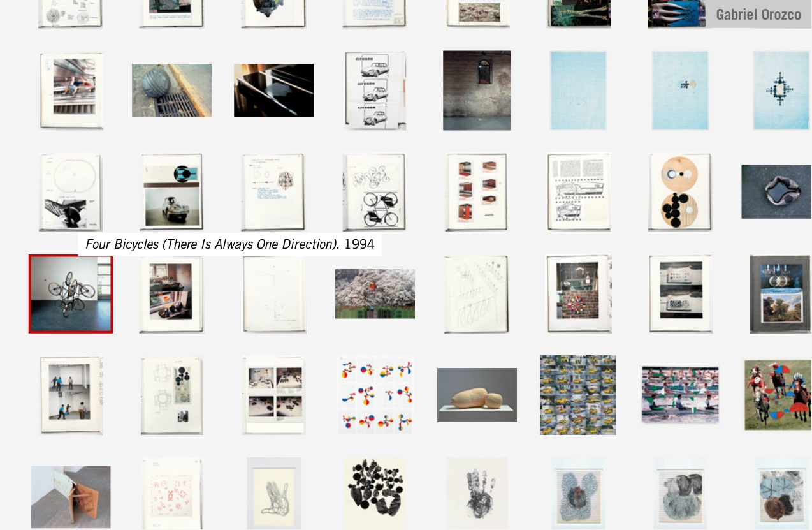
Task: View the pencil scribble drawing on cream paper
Action: coord(273,494)
